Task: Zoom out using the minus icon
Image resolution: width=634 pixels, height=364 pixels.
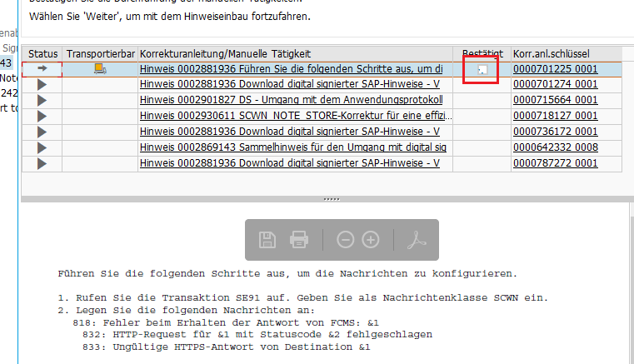Action: pos(346,240)
